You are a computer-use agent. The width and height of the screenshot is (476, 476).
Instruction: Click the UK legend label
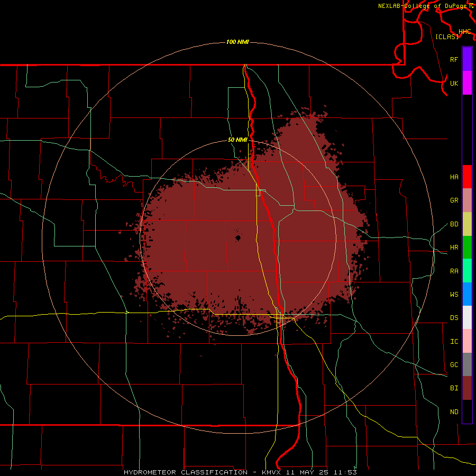click(454, 83)
